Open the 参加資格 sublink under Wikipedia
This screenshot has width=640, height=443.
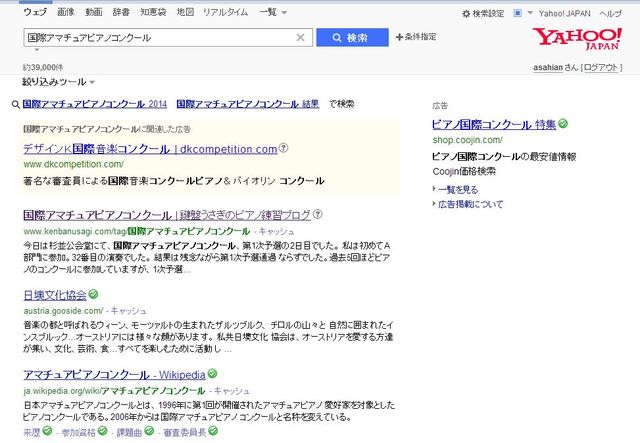78,432
